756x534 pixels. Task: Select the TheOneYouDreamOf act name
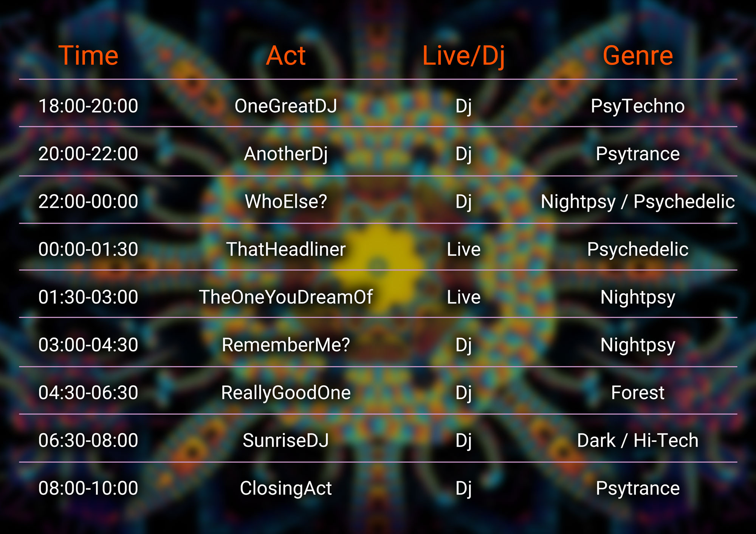(286, 297)
